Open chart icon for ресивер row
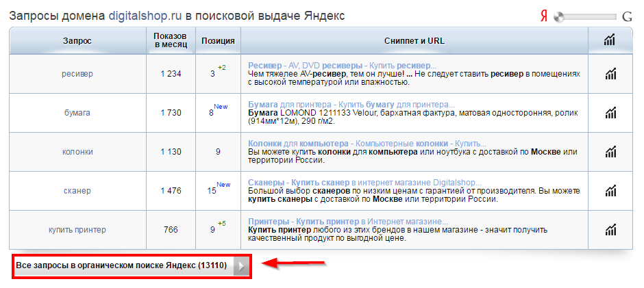 click(x=610, y=74)
